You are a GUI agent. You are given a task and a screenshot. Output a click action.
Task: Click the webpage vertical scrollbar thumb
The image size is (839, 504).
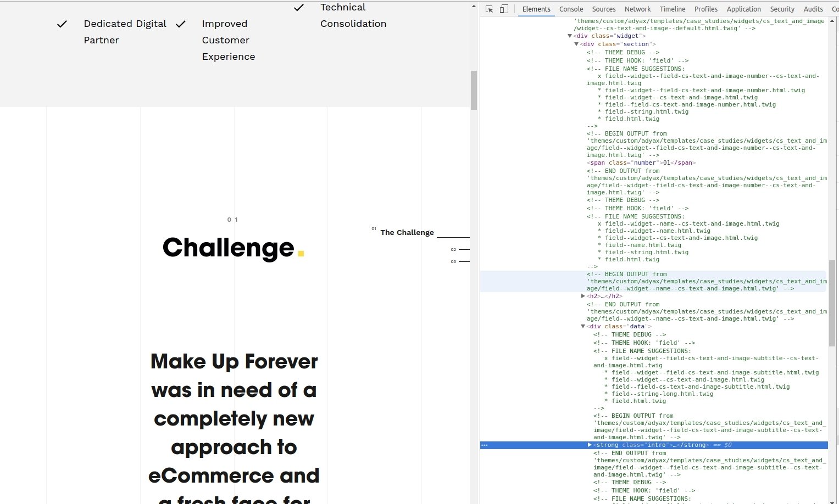click(474, 90)
